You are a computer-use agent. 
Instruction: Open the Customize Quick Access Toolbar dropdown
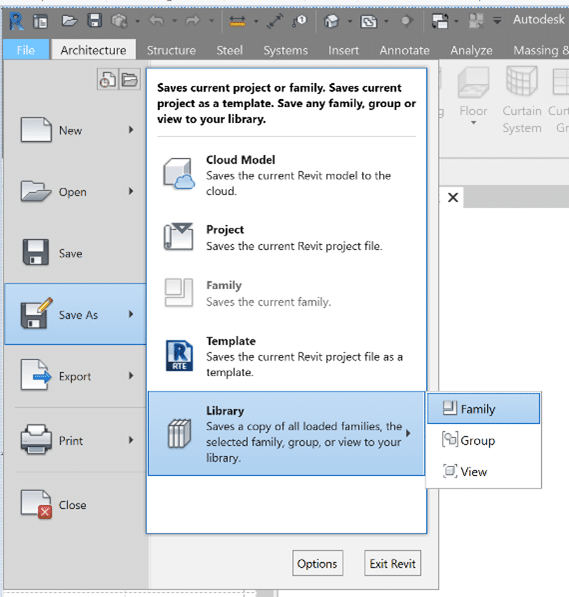coord(497,21)
